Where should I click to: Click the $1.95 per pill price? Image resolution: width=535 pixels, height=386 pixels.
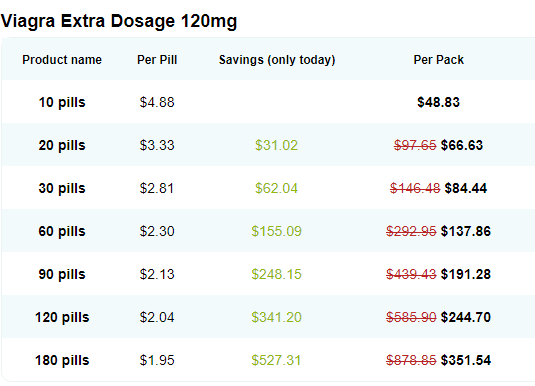(157, 360)
